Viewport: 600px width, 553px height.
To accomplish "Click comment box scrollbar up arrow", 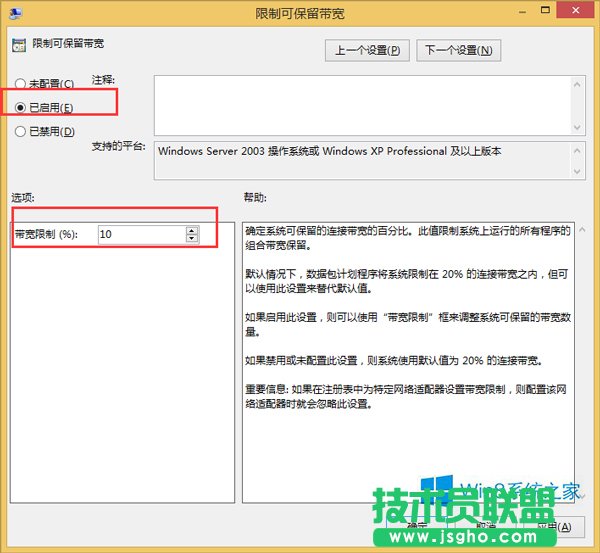I will tap(577, 84).
